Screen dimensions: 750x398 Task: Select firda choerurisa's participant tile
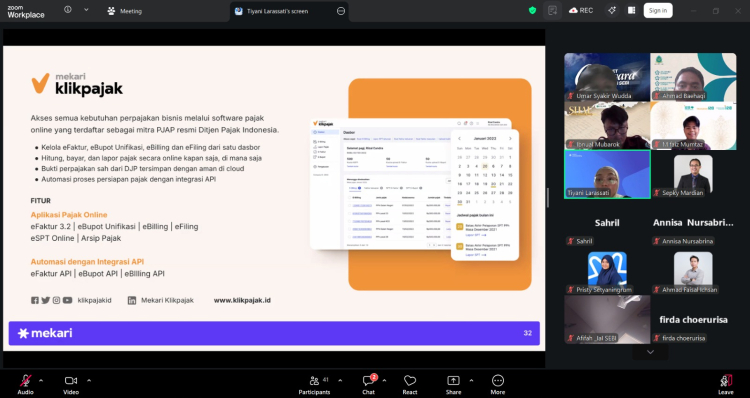(694, 320)
